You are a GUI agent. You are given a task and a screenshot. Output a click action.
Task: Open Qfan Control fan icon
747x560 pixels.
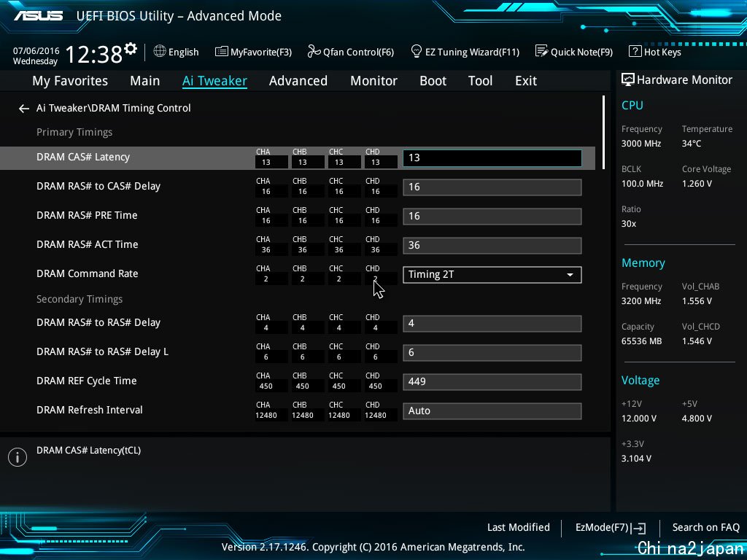click(x=314, y=52)
